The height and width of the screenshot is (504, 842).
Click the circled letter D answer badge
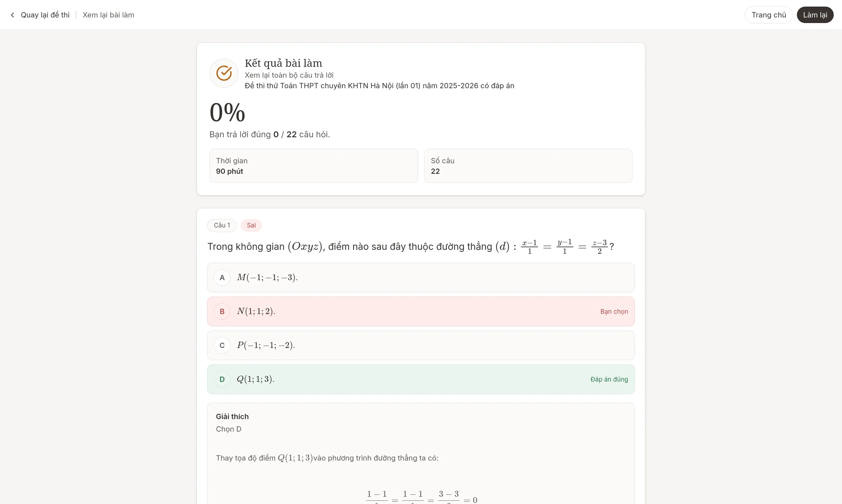click(x=222, y=379)
